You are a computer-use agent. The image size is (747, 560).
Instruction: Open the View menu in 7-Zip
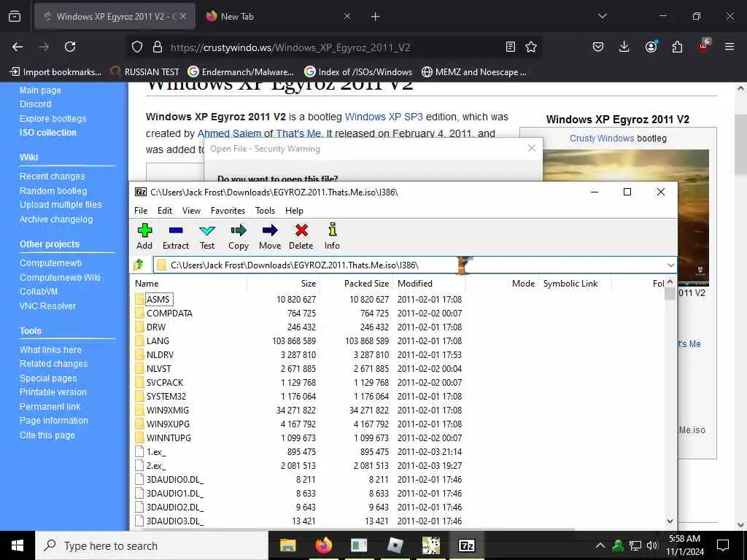coord(192,211)
